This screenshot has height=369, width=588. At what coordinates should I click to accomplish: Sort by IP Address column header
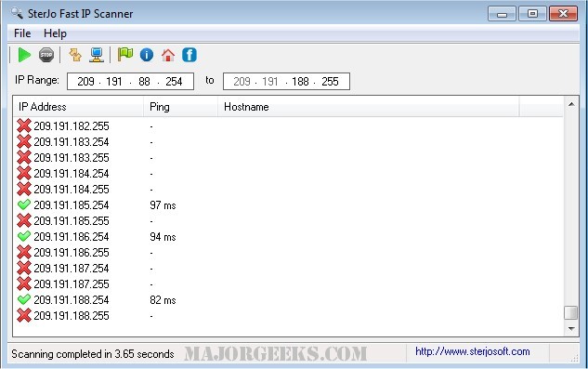click(x=78, y=107)
